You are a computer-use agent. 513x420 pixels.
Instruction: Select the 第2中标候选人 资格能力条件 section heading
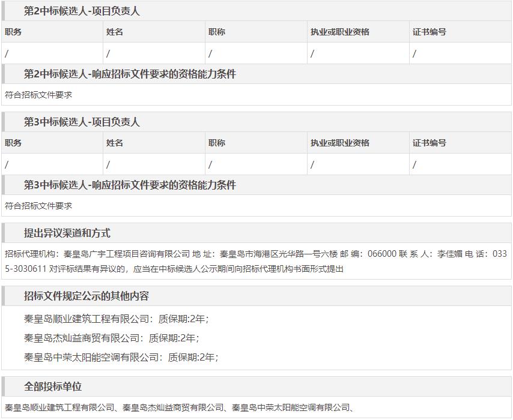(130, 74)
